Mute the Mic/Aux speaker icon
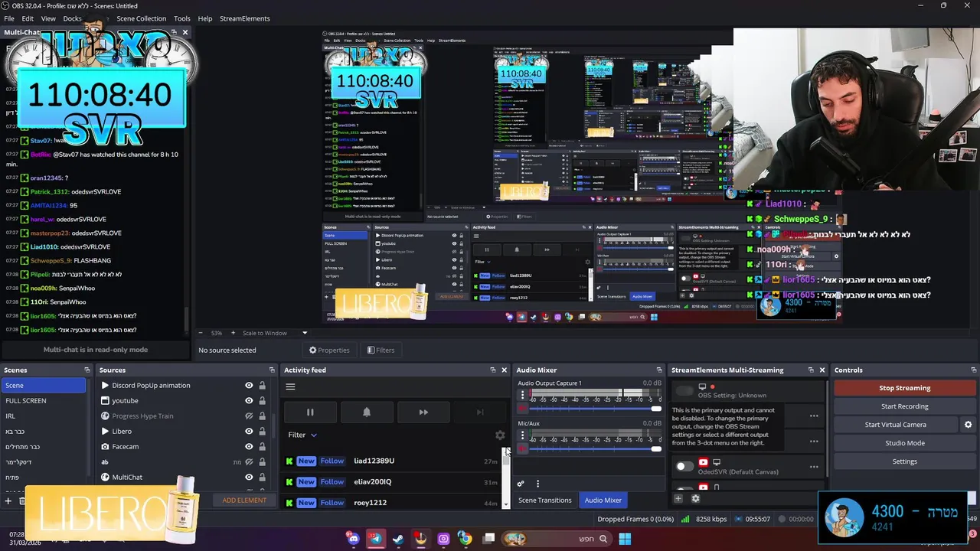Image resolution: width=980 pixels, height=551 pixels. (523, 449)
